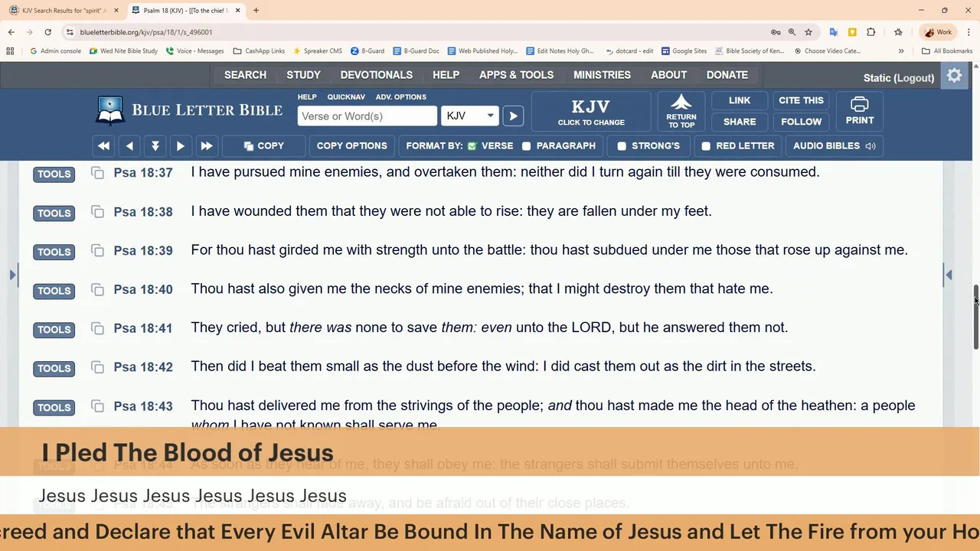Copy verse Psa 18:39 with its copy icon
This screenshot has height=551, width=980.
coord(97,250)
